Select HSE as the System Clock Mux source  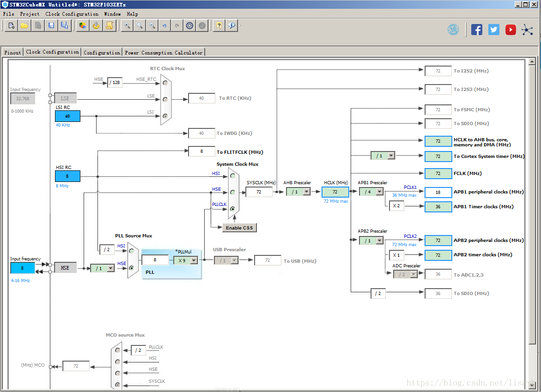(232, 193)
